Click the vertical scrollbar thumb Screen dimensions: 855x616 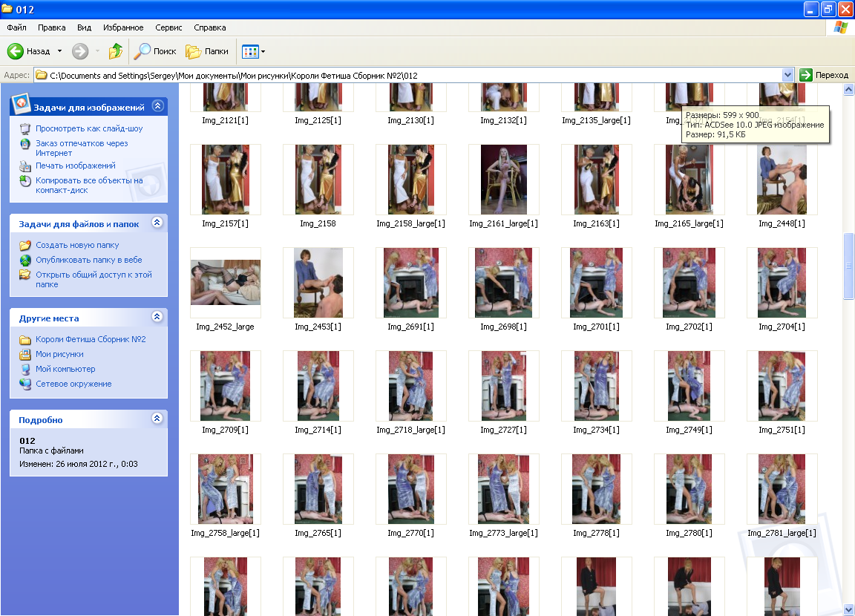(848, 266)
